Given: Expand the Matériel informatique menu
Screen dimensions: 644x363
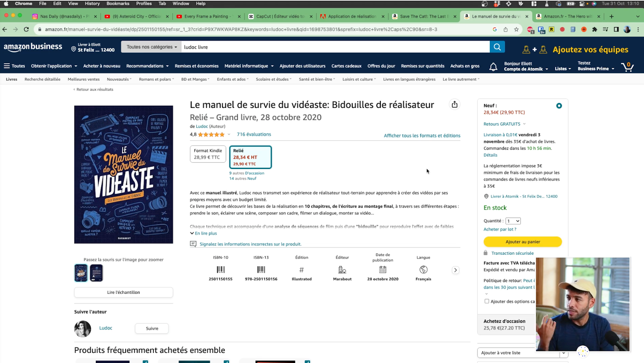Looking at the screenshot, I should [249, 66].
